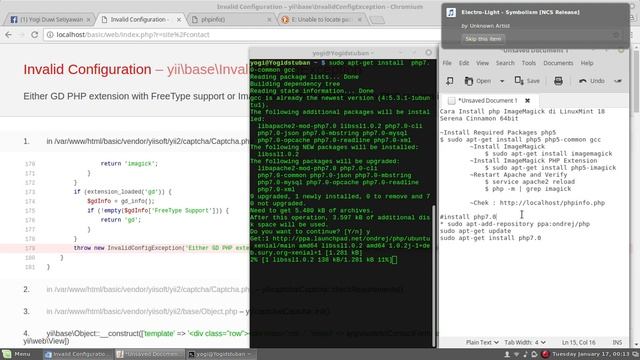This screenshot has height=360, width=640.
Task: Close the *Unsaved Document 1 tab
Action: click(527, 100)
